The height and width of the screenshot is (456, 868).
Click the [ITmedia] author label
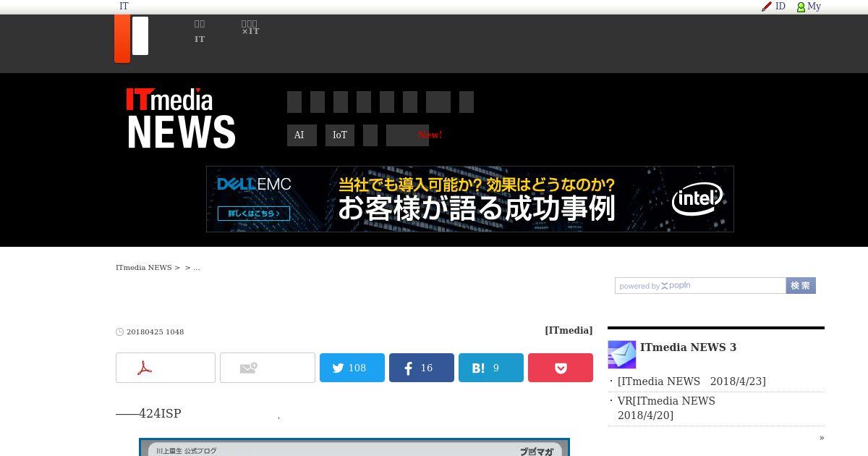(x=569, y=330)
